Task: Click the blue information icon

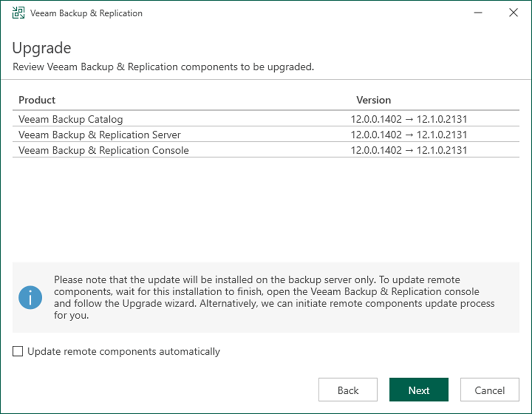Action: click(30, 297)
